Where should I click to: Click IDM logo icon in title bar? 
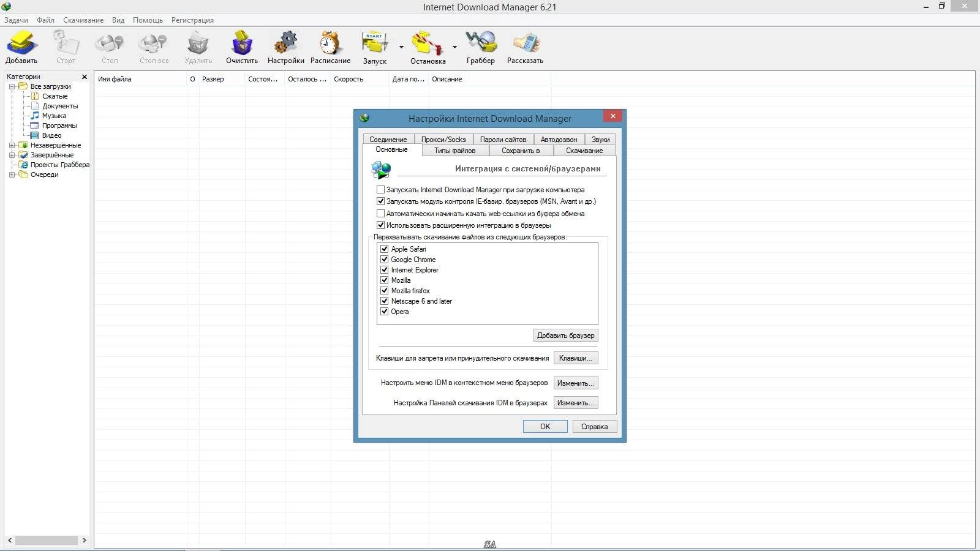6,7
